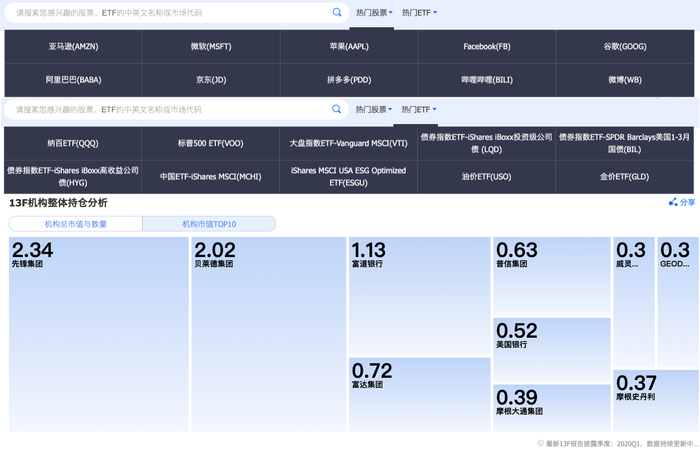This screenshot has width=700, height=454.
Task: Open 标普500 ETF(VOO)
Action: pos(211,143)
